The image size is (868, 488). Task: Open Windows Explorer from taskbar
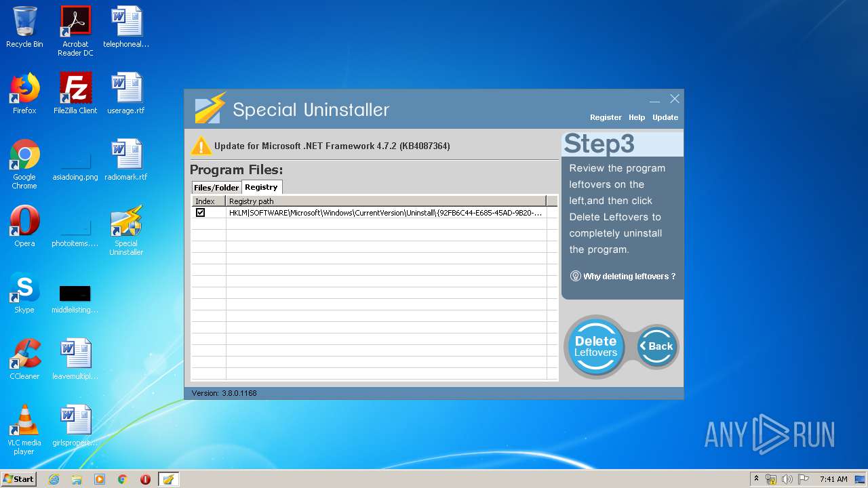click(x=77, y=479)
